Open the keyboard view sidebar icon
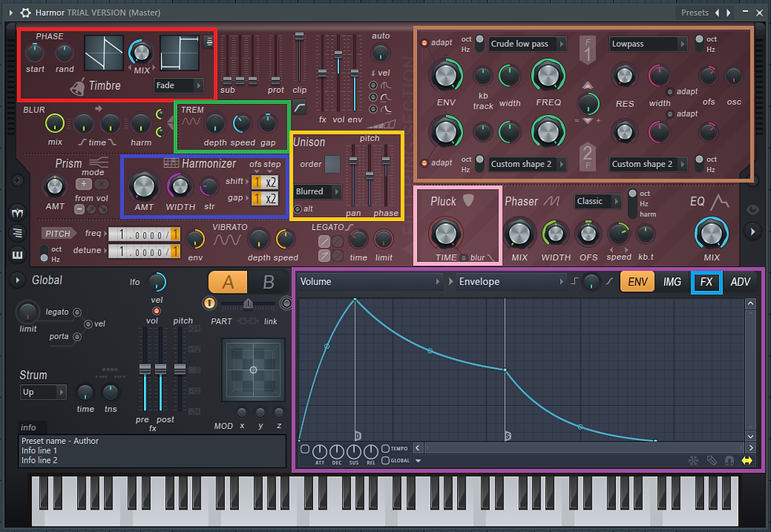 [x=17, y=254]
